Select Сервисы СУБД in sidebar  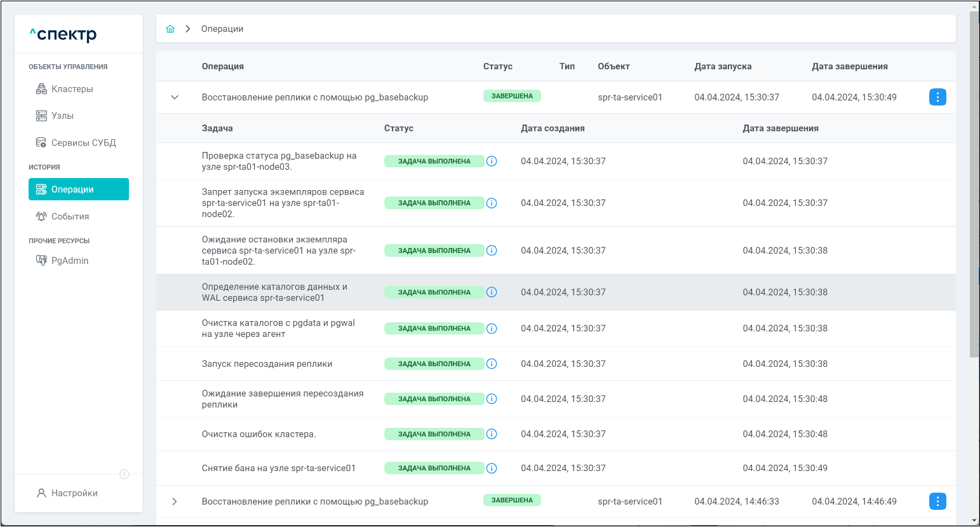click(83, 143)
